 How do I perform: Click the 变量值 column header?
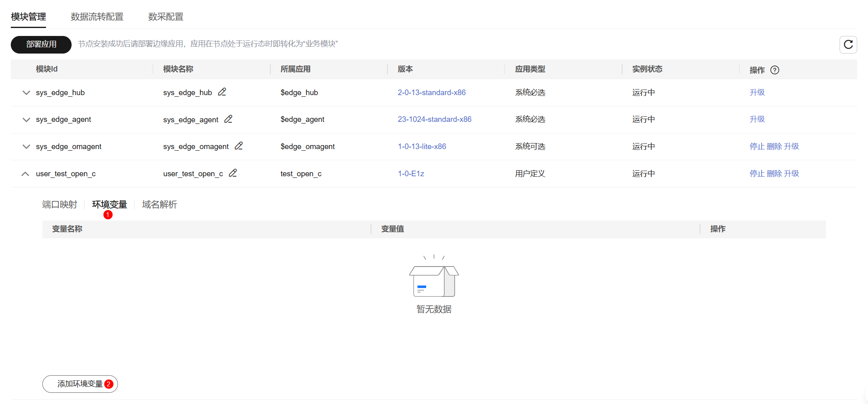point(393,229)
